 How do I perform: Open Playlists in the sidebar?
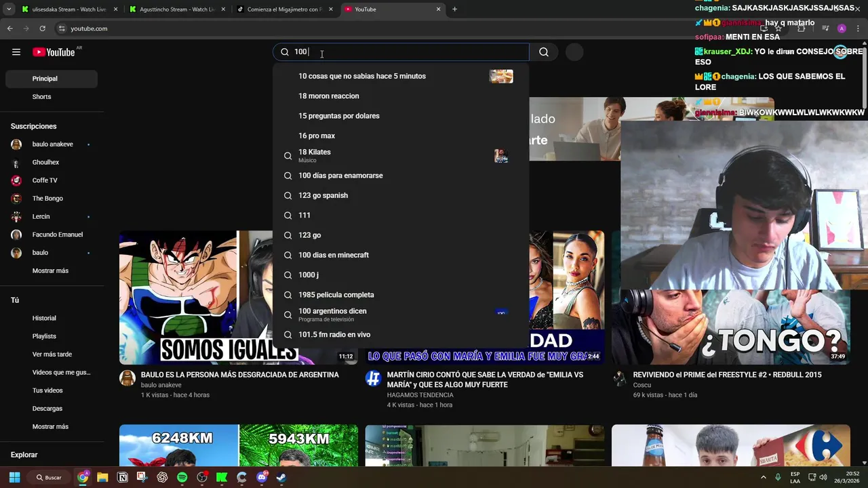coord(52,336)
